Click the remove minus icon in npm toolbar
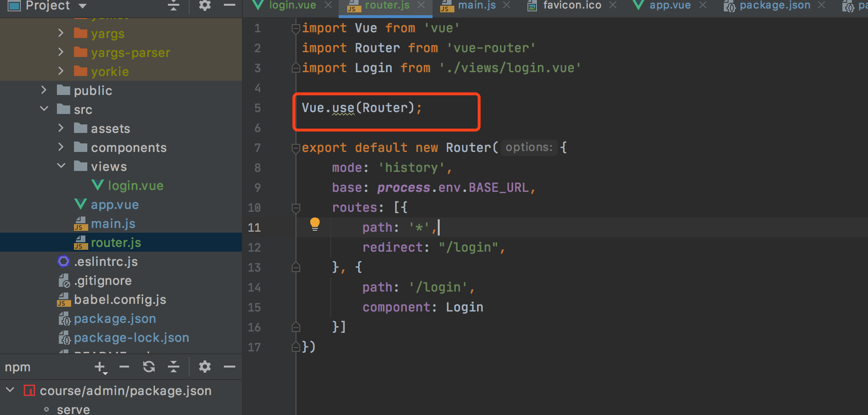The image size is (868, 415). [x=124, y=367]
